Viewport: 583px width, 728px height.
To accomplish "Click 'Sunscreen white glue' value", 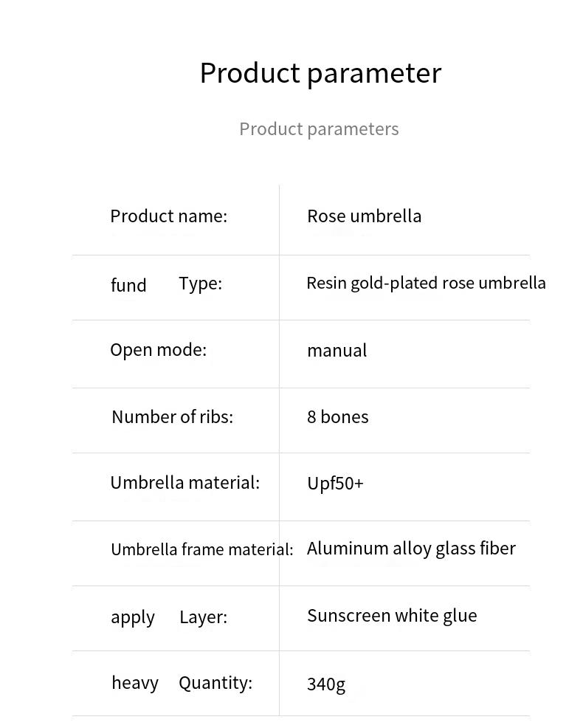I will pos(392,616).
